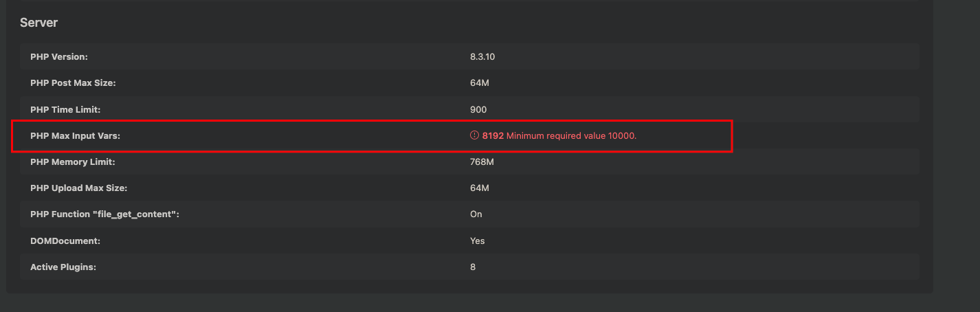The image size is (980, 312).
Task: Click the PHP Memory Limit label
Action: tap(72, 161)
